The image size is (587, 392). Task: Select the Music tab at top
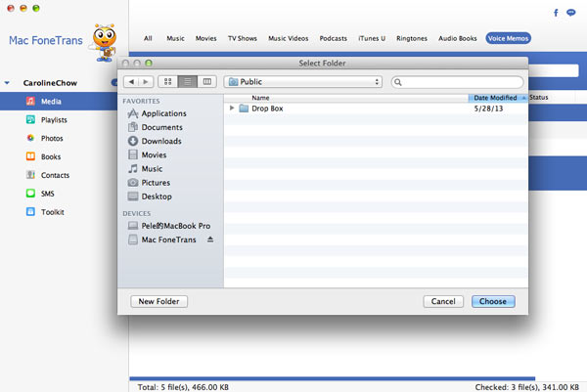[x=175, y=38]
